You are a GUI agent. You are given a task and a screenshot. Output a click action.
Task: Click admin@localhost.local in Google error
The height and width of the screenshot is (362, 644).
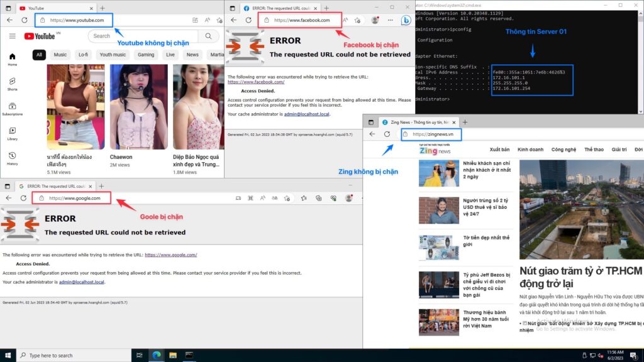point(81,282)
